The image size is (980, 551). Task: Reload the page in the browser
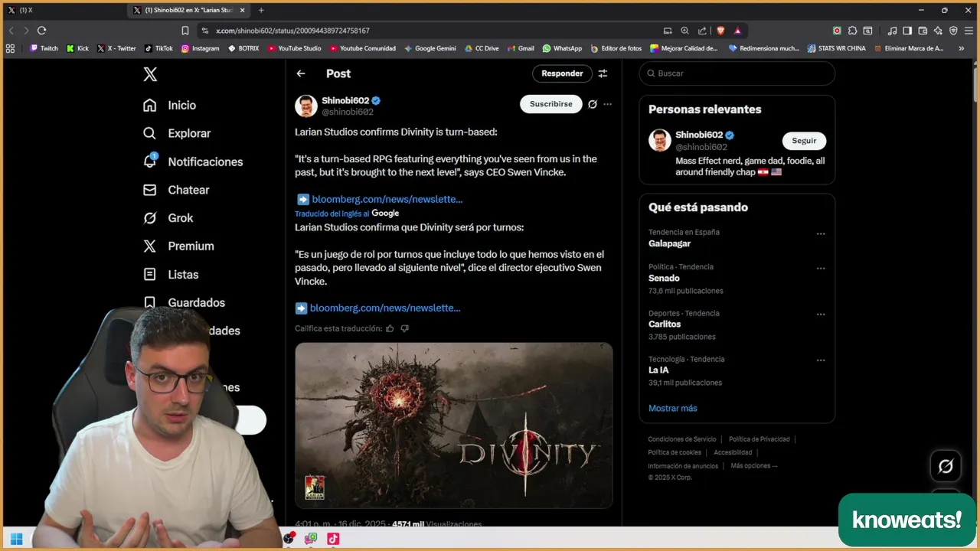tap(41, 31)
